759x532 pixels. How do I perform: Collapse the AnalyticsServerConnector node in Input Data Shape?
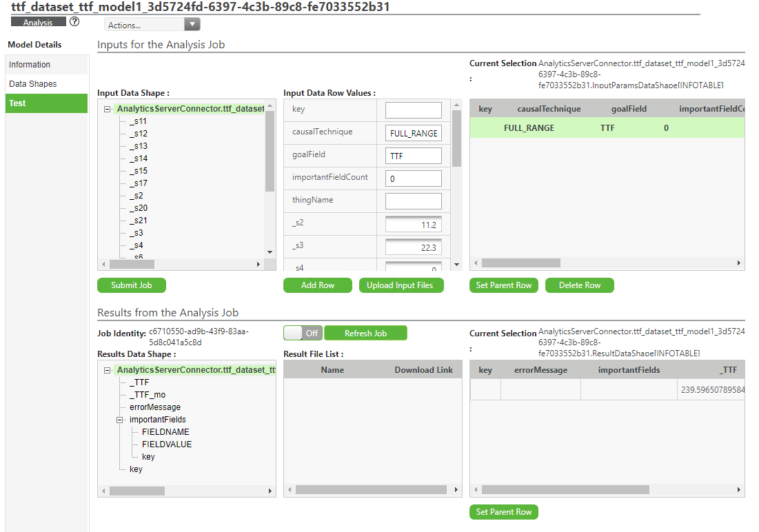point(108,109)
